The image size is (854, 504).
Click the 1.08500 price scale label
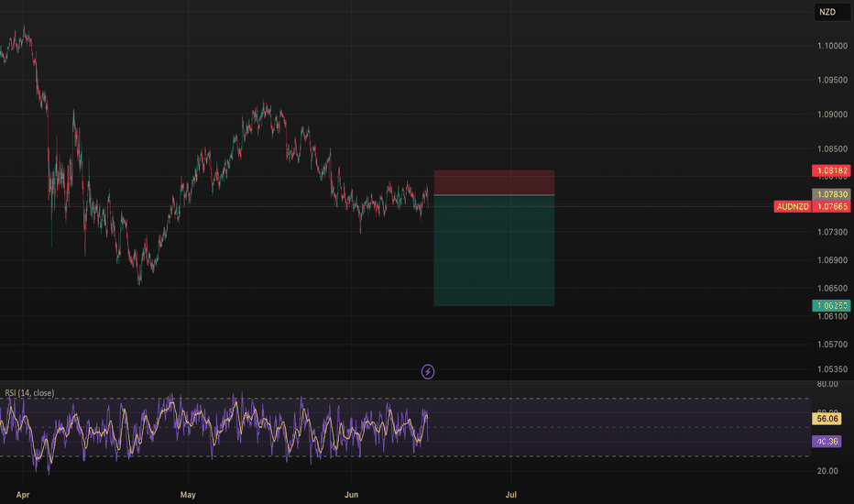(x=832, y=148)
